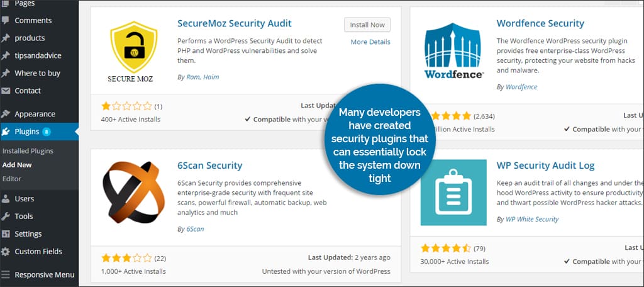This screenshot has height=287, width=644.
Task: Open the SecureMoz Security Audit title link
Action: (235, 23)
